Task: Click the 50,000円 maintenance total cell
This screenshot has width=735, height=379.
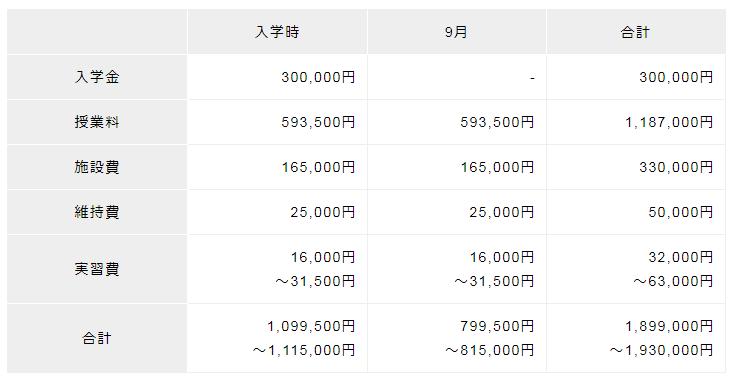Action: 636,212
